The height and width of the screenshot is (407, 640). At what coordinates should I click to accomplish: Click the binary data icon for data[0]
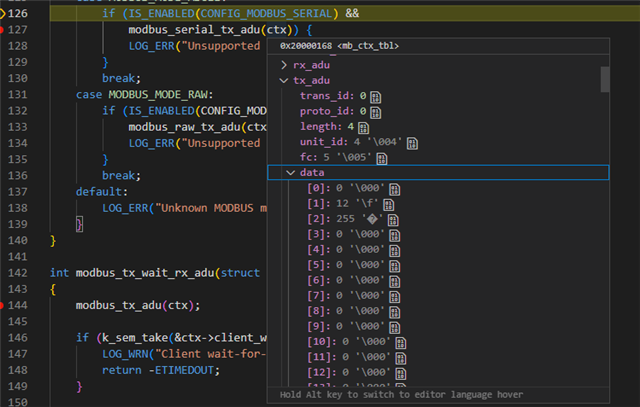coord(394,189)
